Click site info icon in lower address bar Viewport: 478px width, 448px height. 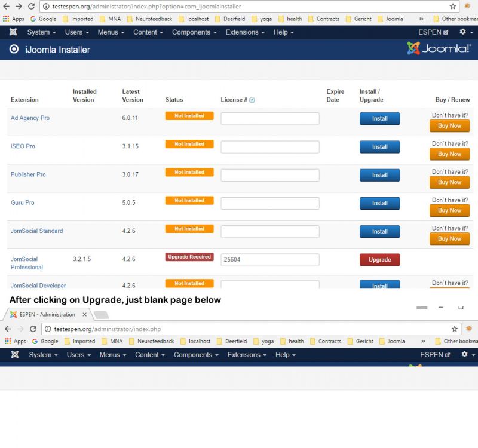click(x=48, y=329)
